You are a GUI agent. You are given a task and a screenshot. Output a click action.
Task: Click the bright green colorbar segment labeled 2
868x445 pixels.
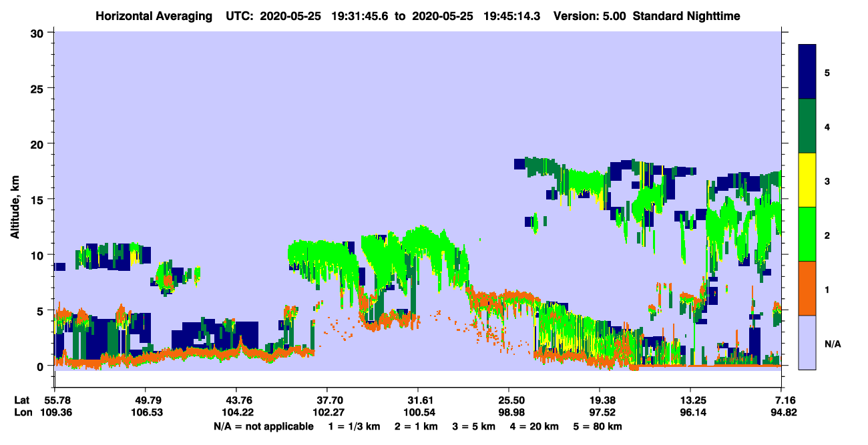(x=807, y=234)
